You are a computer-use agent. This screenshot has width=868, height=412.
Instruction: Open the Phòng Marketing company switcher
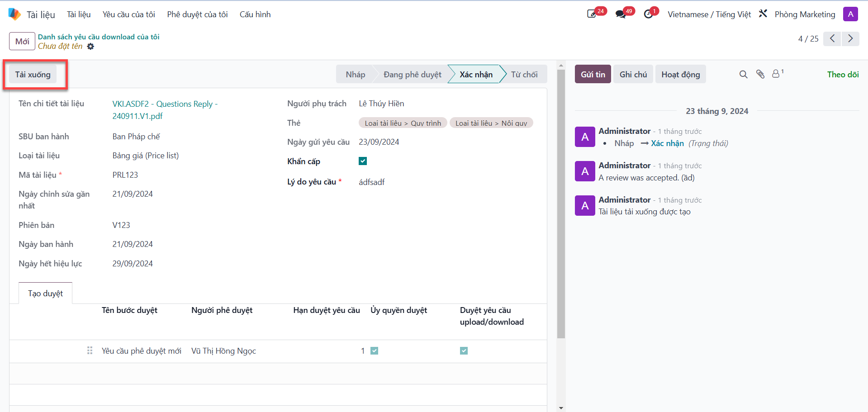[805, 14]
